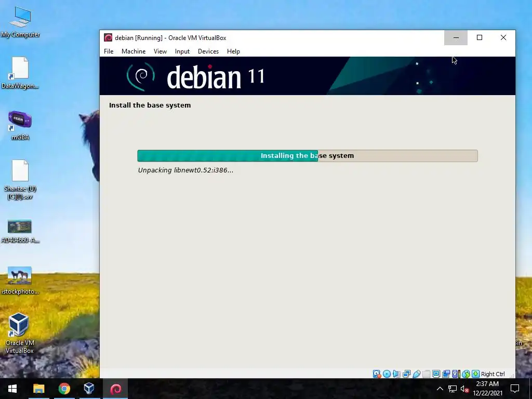This screenshot has height=399, width=532.
Task: Click the USB devices status icon
Action: pyautogui.click(x=417, y=374)
